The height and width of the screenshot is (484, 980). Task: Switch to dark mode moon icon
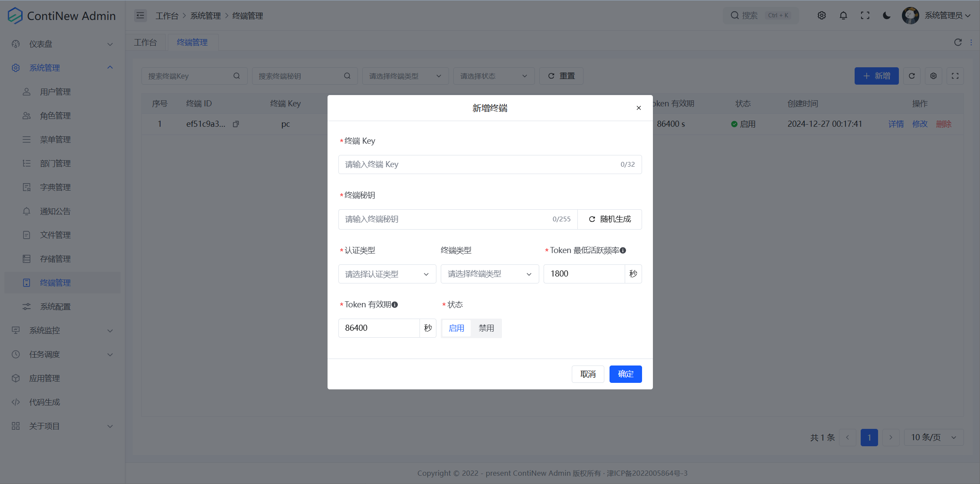pos(887,16)
